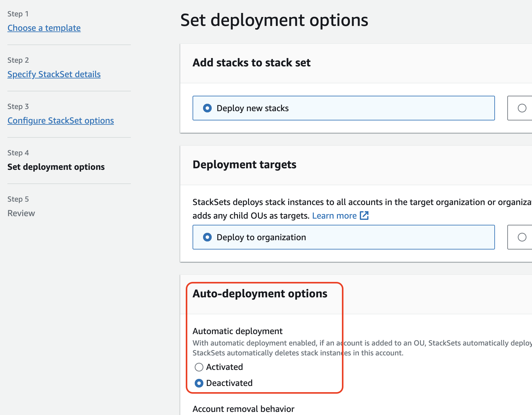Choose Deactivated for automatic deployment
This screenshot has width=532, height=415.
point(199,383)
